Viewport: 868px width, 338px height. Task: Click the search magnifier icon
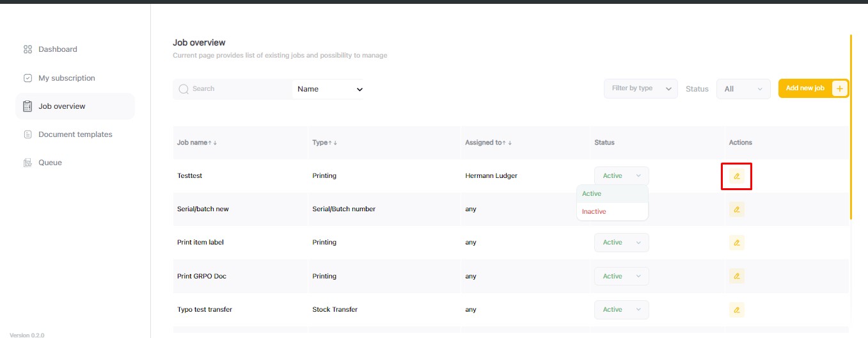pos(184,89)
